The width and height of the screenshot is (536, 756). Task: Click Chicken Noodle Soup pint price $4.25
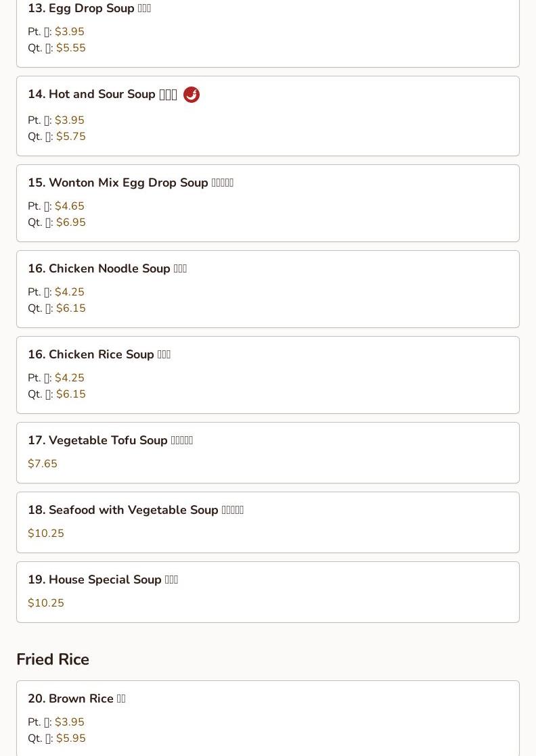[x=70, y=292]
